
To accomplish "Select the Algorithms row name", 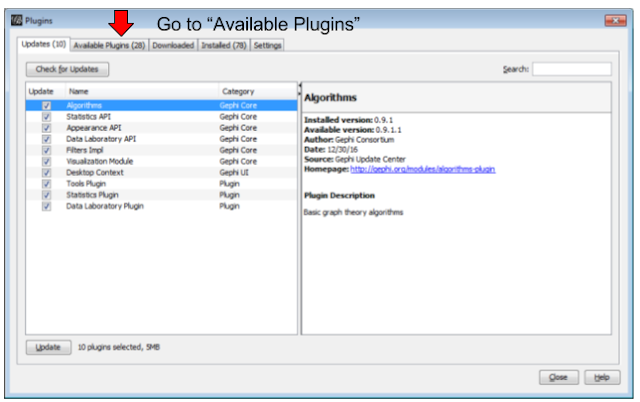I will (84, 105).
